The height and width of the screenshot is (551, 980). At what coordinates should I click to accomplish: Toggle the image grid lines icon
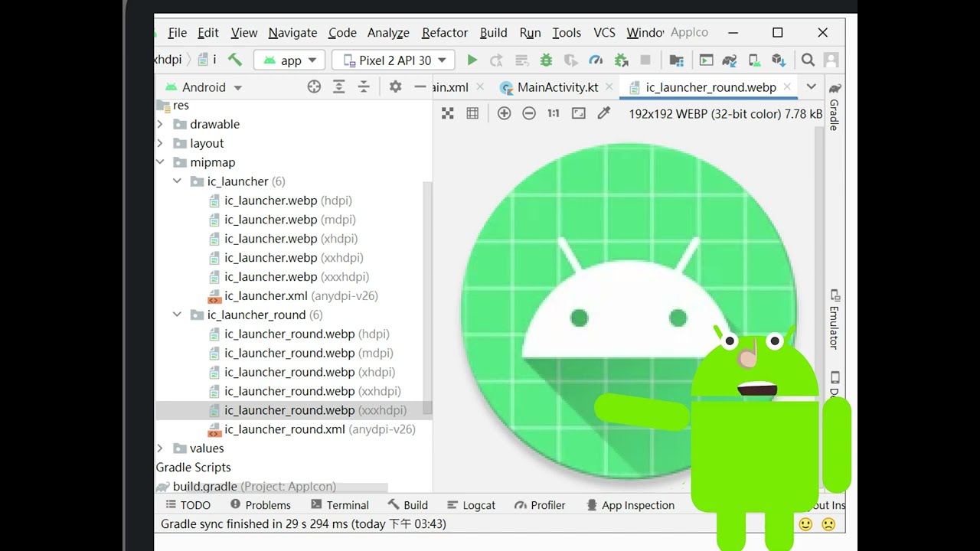pos(472,113)
